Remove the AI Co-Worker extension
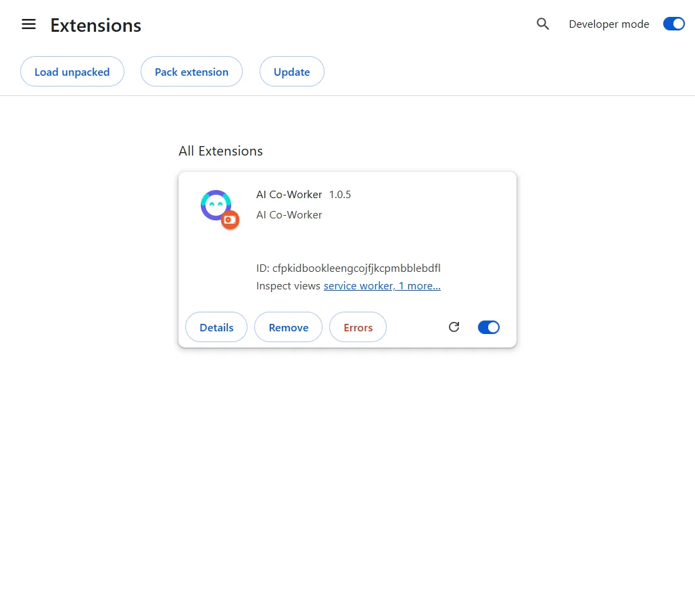 pyautogui.click(x=289, y=327)
